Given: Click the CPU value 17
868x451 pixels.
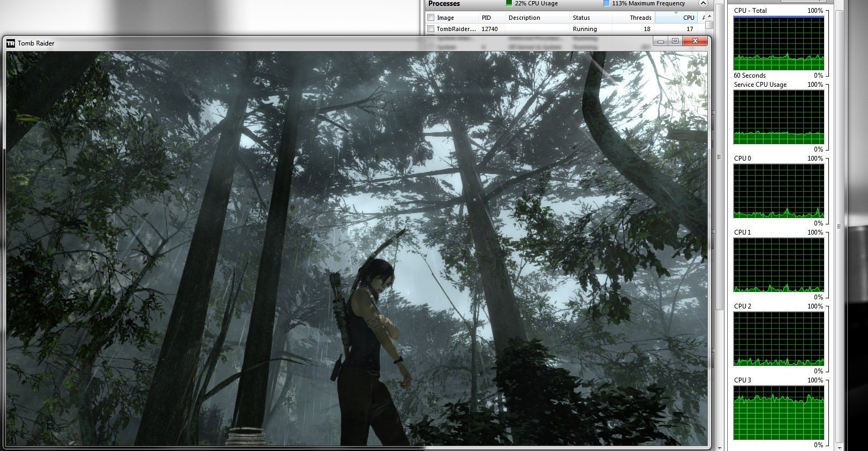Looking at the screenshot, I should 690,29.
